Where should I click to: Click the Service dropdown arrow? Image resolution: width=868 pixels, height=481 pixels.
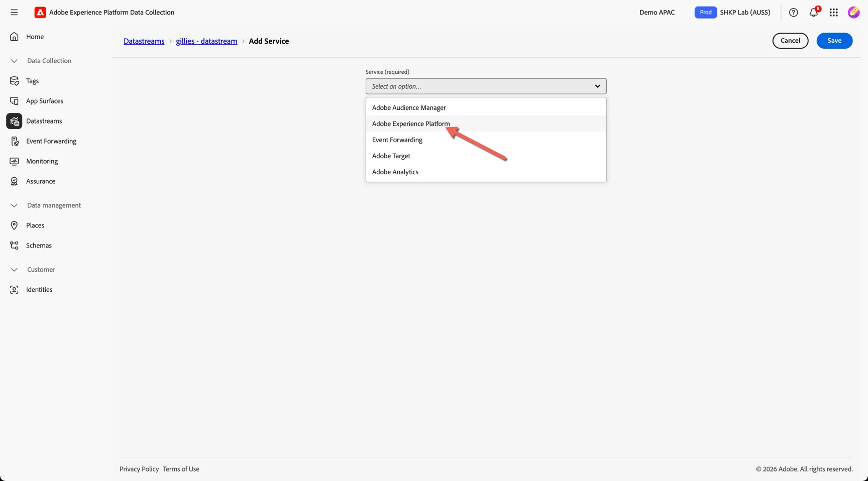point(597,86)
